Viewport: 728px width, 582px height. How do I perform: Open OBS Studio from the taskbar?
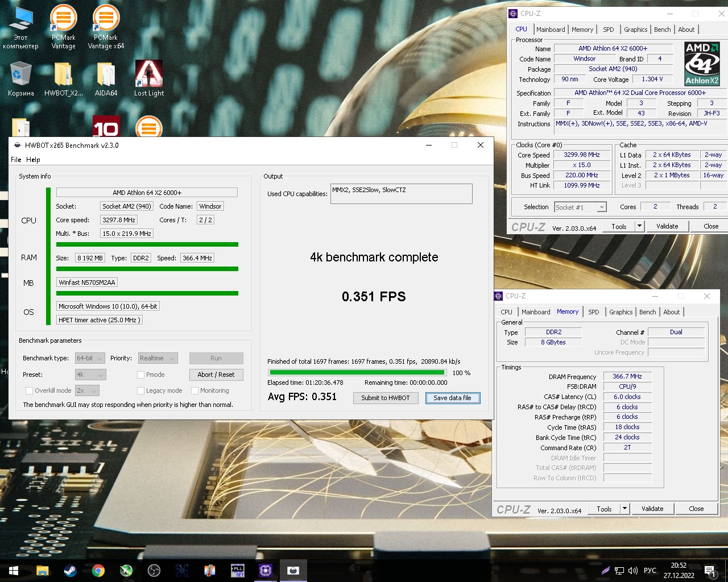(x=154, y=571)
